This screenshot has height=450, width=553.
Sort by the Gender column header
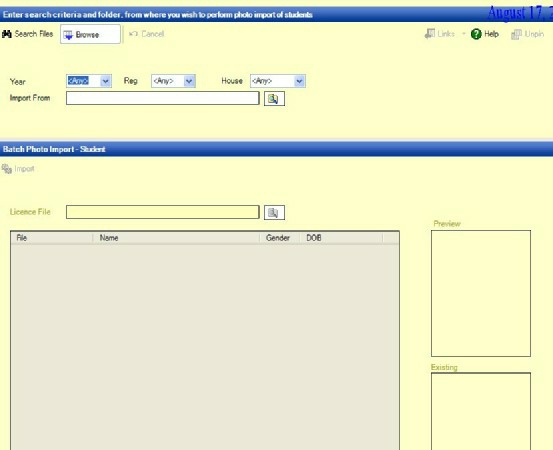(280, 238)
